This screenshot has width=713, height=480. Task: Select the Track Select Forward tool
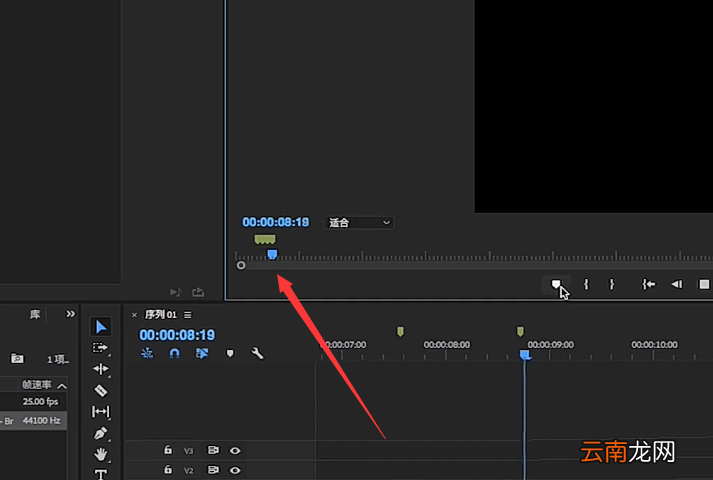click(x=100, y=348)
